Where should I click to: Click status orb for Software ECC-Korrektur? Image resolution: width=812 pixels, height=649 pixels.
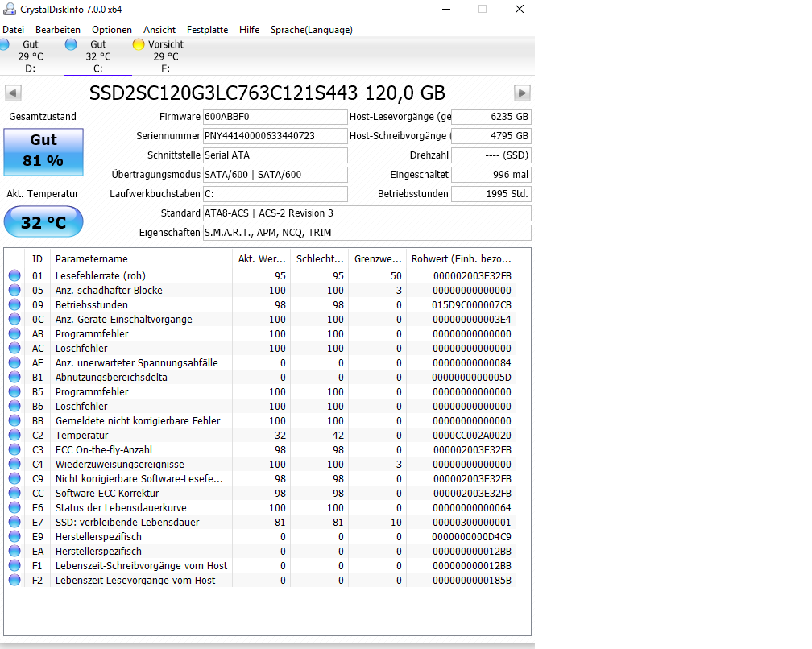click(14, 494)
